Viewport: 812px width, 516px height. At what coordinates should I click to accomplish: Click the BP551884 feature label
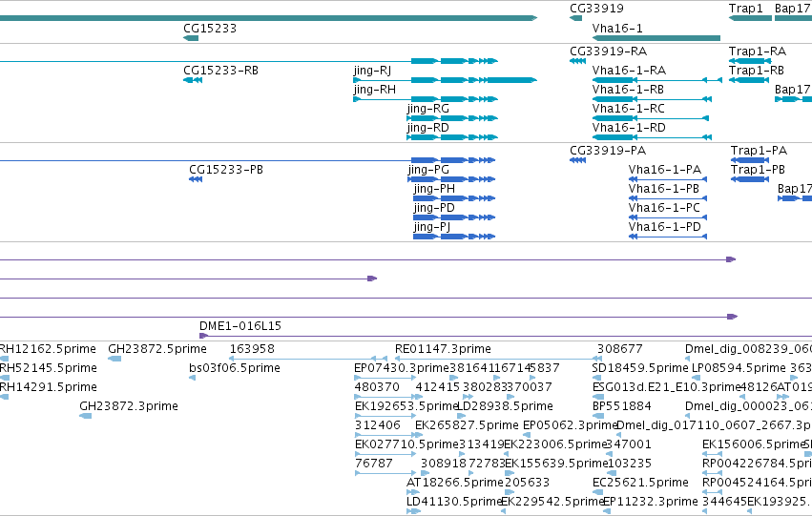622,407
